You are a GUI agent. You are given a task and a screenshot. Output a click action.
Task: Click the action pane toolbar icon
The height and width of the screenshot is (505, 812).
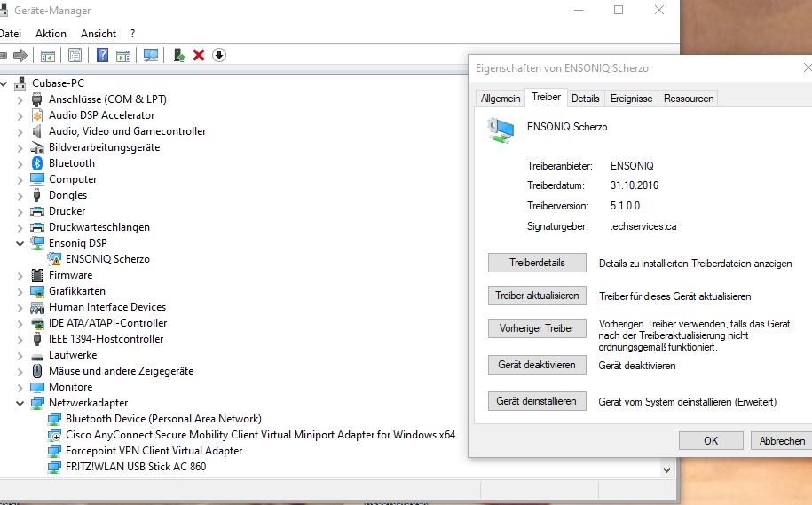[123, 55]
